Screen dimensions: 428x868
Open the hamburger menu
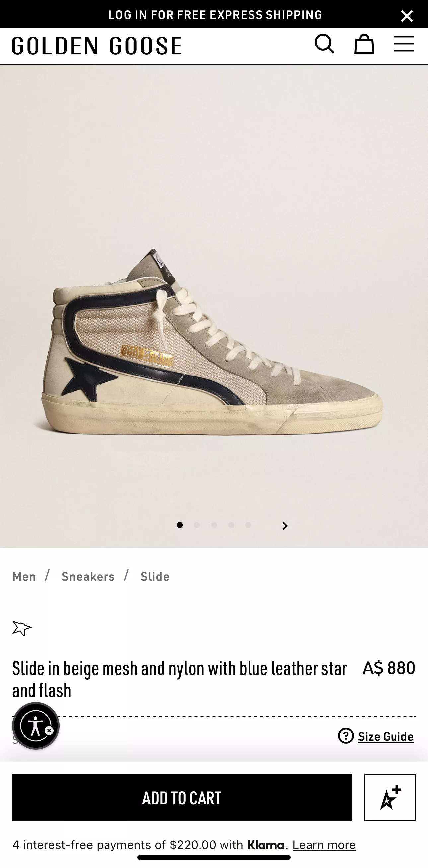[x=404, y=44]
